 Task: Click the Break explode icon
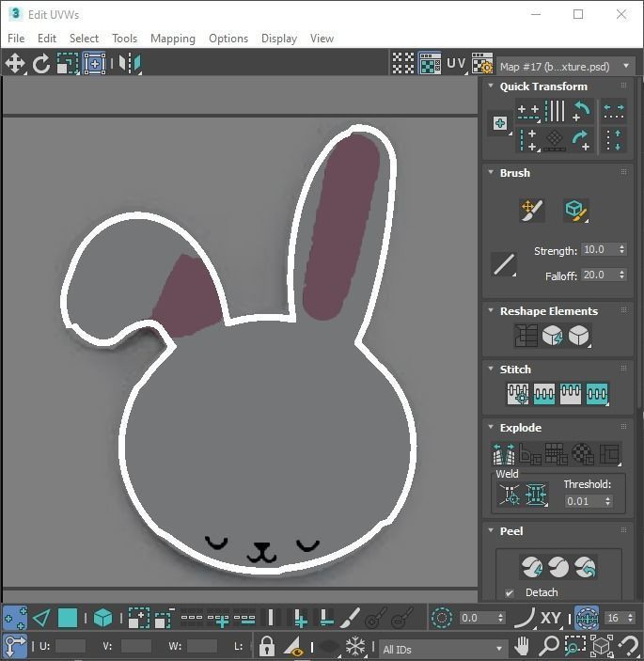pos(504,454)
